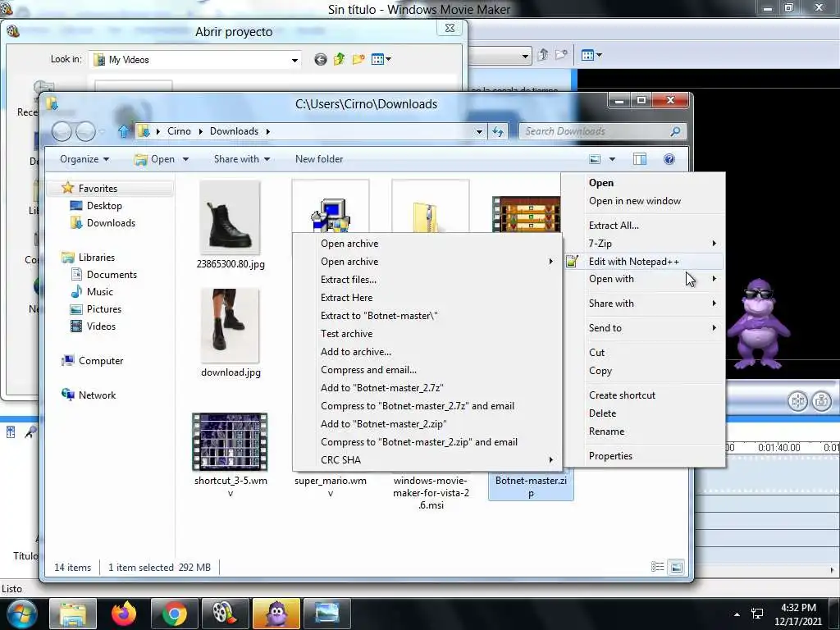Switch to Windows Movie Maker taskbar icon
Screen dimensions: 840x630
[x=225, y=614]
